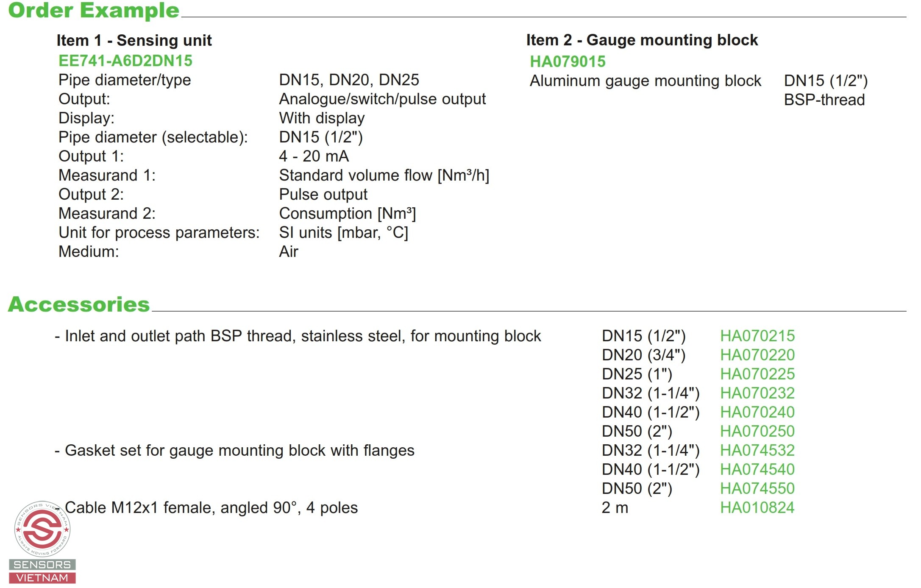The width and height of the screenshot is (921, 588).
Task: Click the Cable M12x1 female accessory line
Action: [x=206, y=507]
